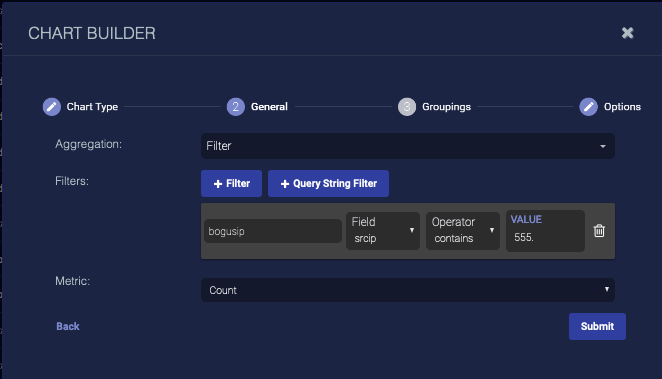662x379 pixels.
Task: Click the Groupings step number 3 circle
Action: (x=407, y=107)
